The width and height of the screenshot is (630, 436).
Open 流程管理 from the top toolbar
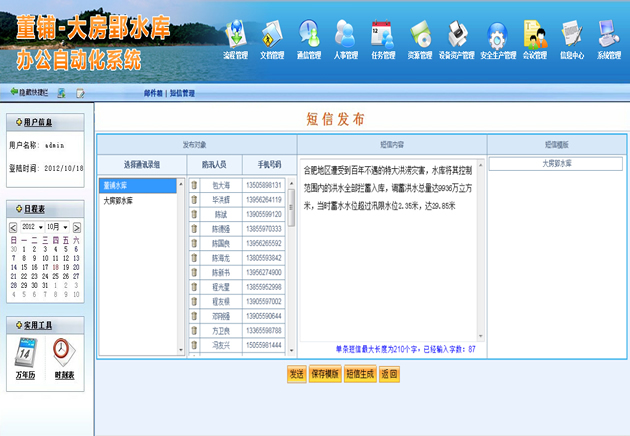[x=234, y=38]
